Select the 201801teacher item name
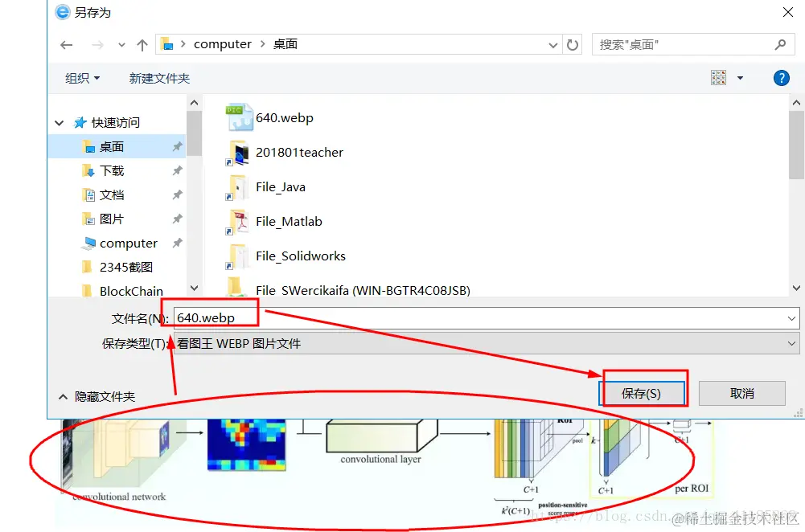 pos(299,153)
